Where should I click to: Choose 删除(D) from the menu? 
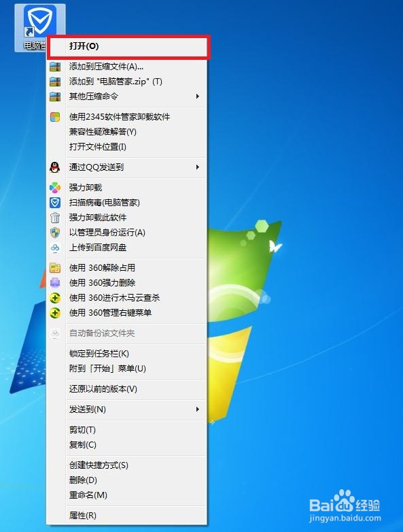(127, 480)
